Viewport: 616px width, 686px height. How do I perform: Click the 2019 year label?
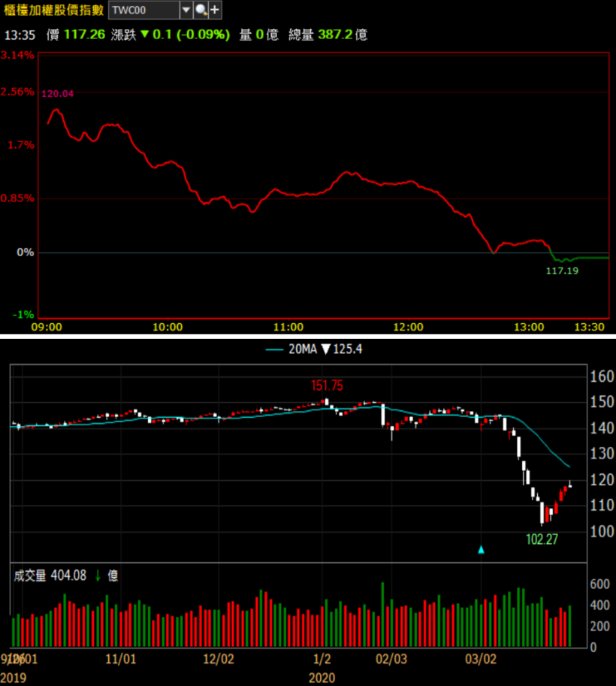tap(13, 678)
